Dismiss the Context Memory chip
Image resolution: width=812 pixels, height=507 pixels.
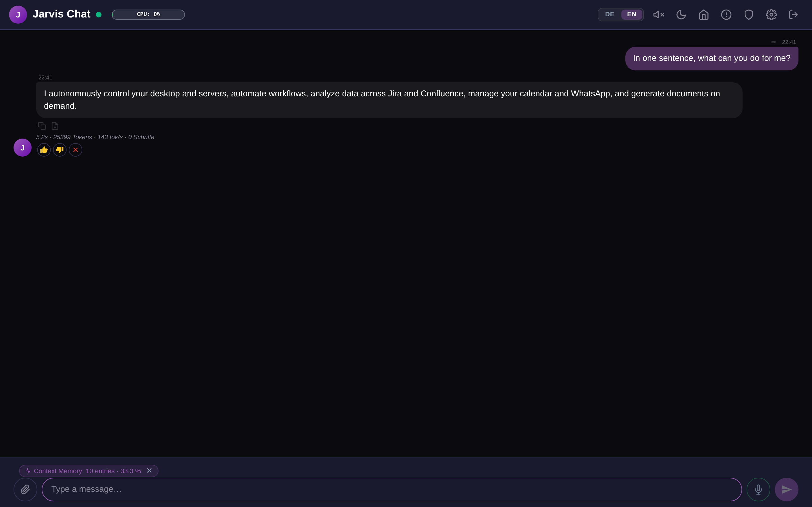tap(149, 470)
